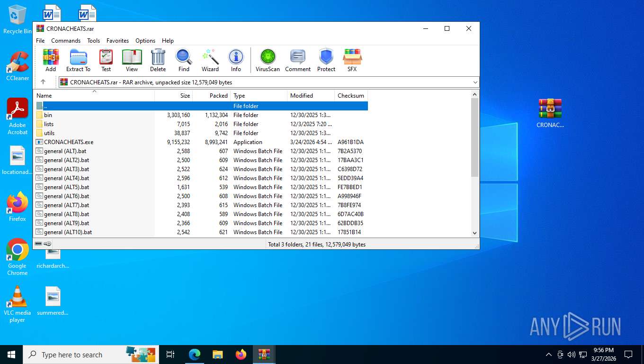The height and width of the screenshot is (364, 644).
Task: Open VLC media player shortcut
Action: (x=18, y=304)
